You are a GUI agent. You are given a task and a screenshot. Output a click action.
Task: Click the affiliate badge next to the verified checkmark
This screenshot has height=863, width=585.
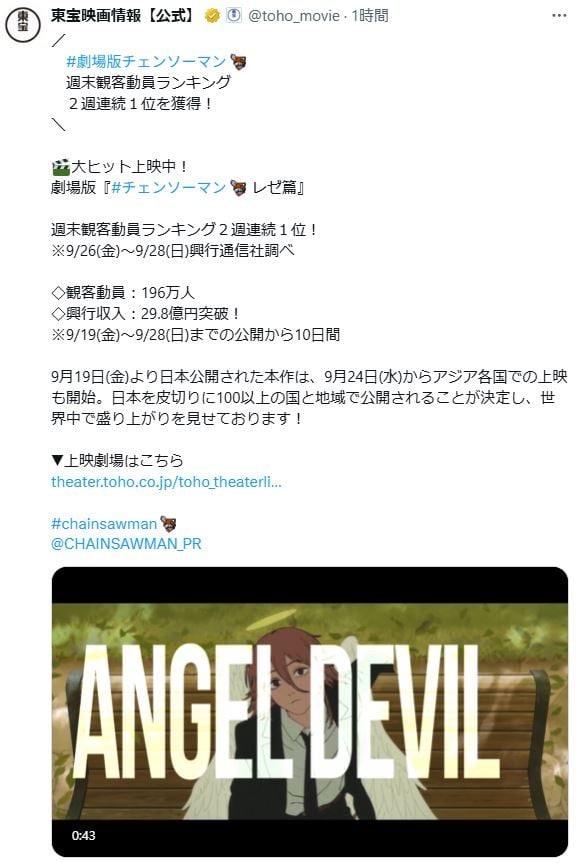234,15
